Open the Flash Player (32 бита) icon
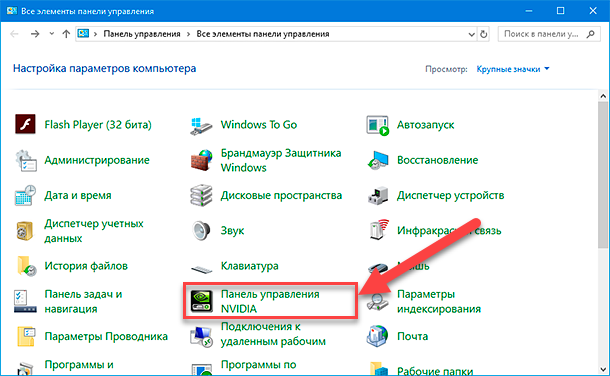The width and height of the screenshot is (610, 376). (x=25, y=124)
